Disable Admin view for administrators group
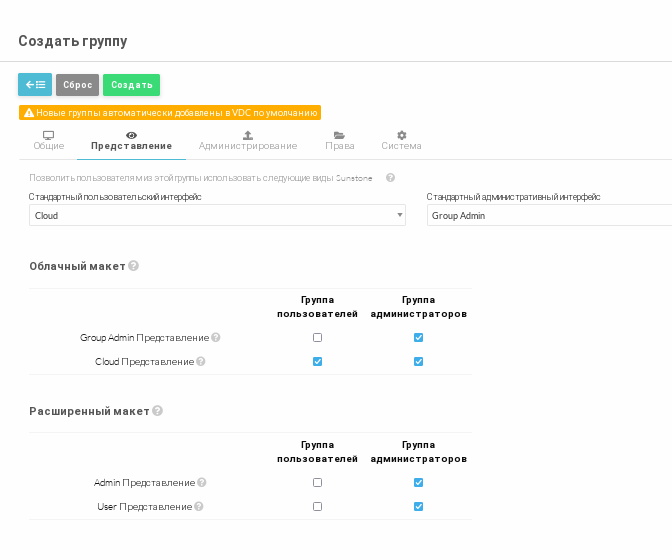672x560 pixels. pos(418,483)
